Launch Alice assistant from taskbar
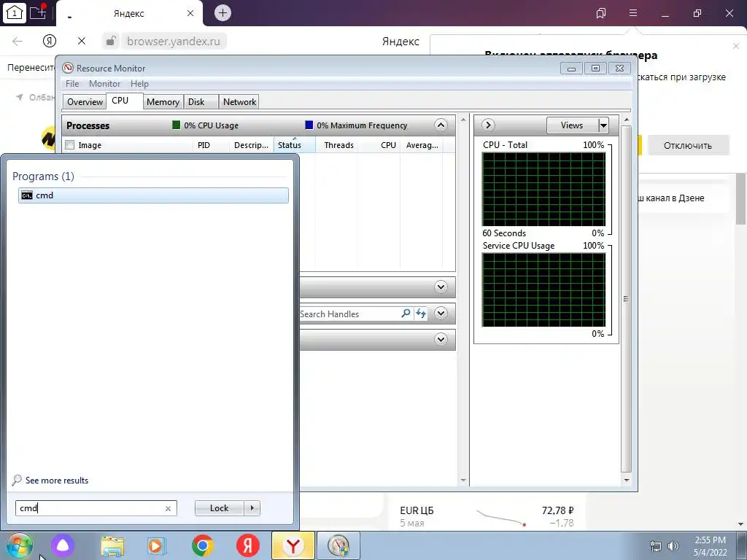The width and height of the screenshot is (747, 560). point(63,545)
